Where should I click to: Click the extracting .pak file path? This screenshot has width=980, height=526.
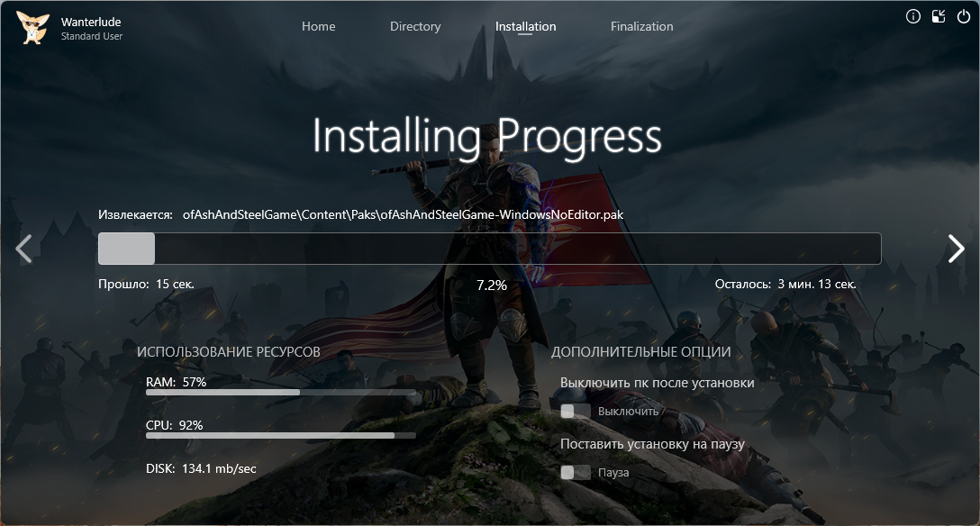pyautogui.click(x=403, y=215)
